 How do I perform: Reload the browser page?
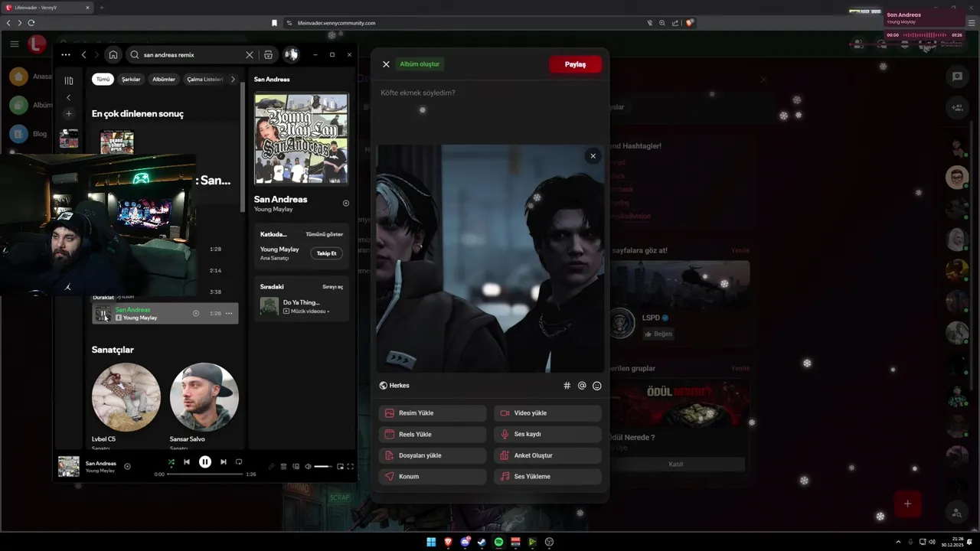31,23
